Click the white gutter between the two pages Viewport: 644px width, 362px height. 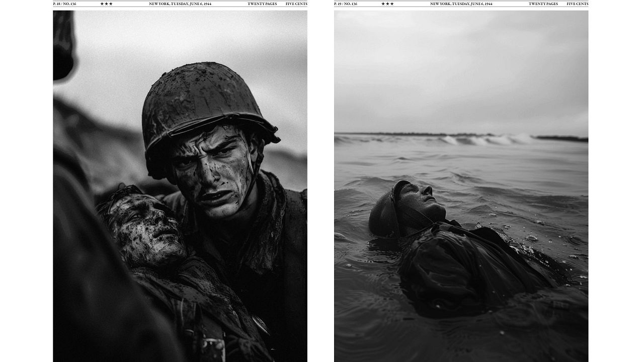[x=320, y=181]
